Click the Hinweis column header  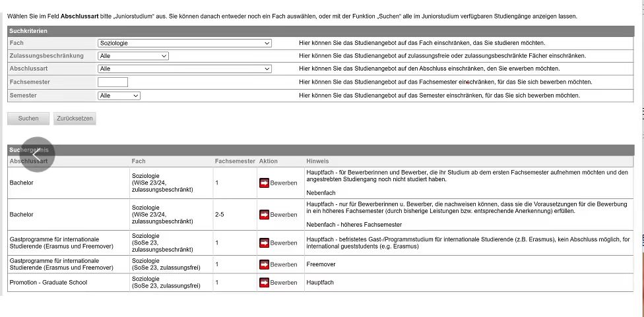[x=317, y=161]
